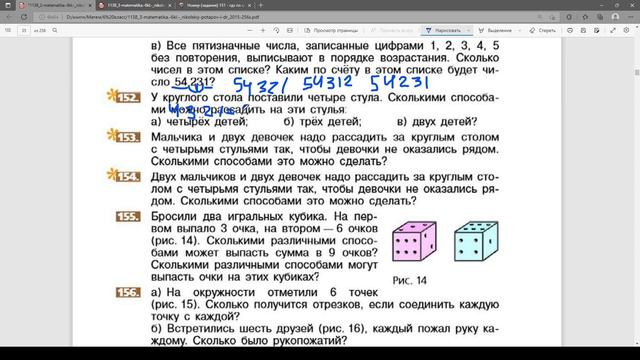Click the page number input field
640x360 pixels.
24,30
